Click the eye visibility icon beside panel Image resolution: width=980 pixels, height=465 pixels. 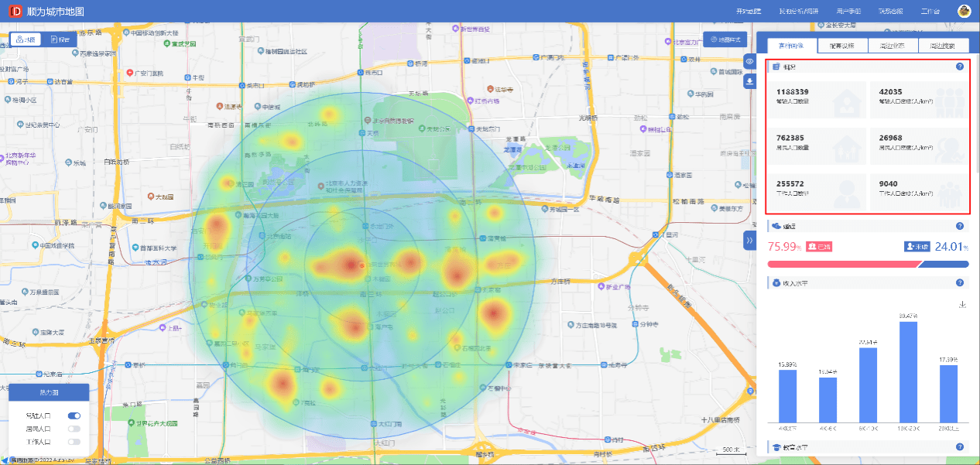pyautogui.click(x=749, y=61)
